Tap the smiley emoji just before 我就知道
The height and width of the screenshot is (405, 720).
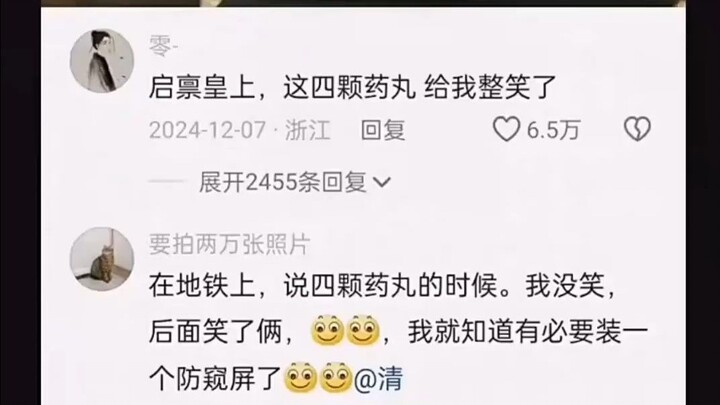(363, 331)
